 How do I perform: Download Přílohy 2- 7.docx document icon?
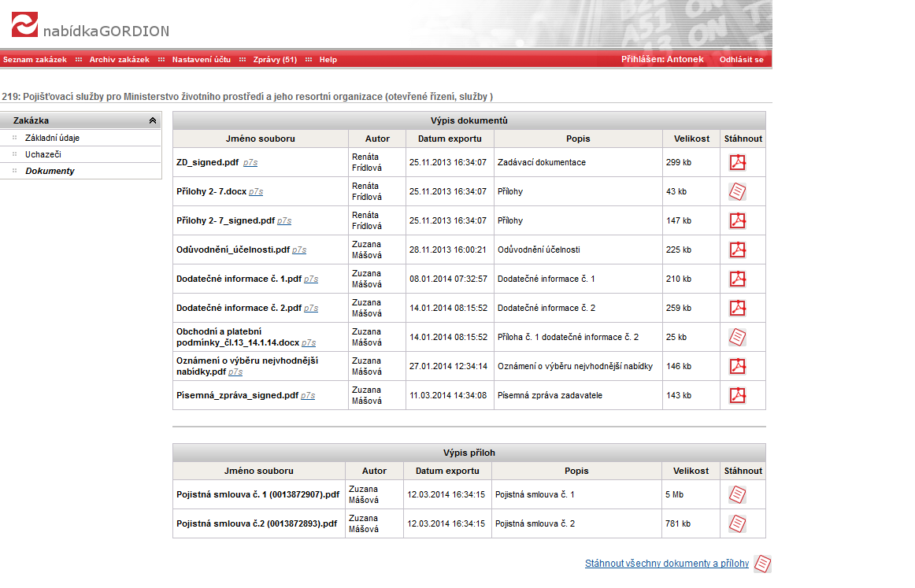click(x=737, y=191)
